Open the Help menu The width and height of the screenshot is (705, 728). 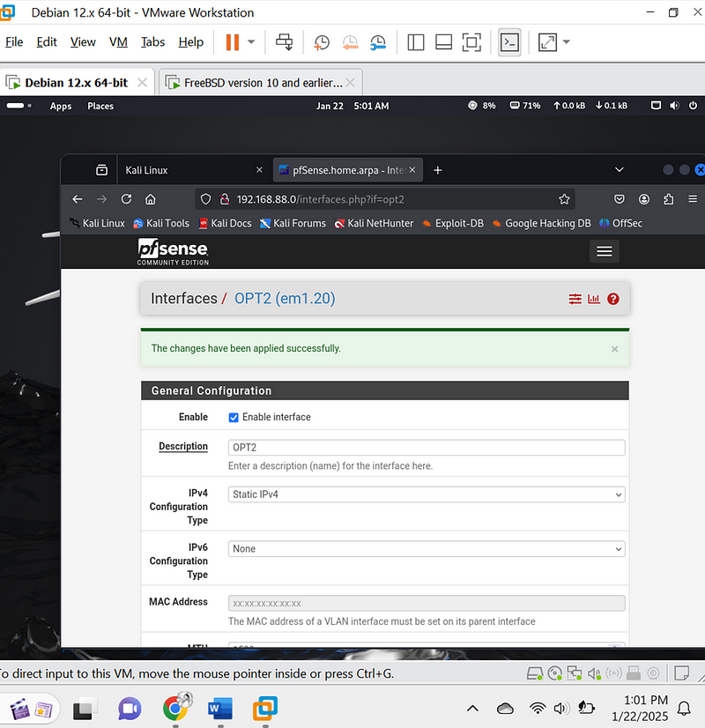190,42
